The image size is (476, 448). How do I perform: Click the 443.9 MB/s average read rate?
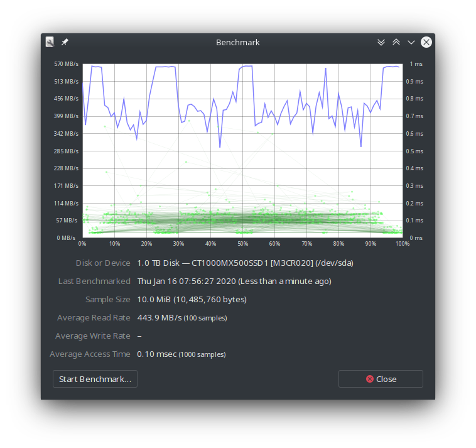159,318
